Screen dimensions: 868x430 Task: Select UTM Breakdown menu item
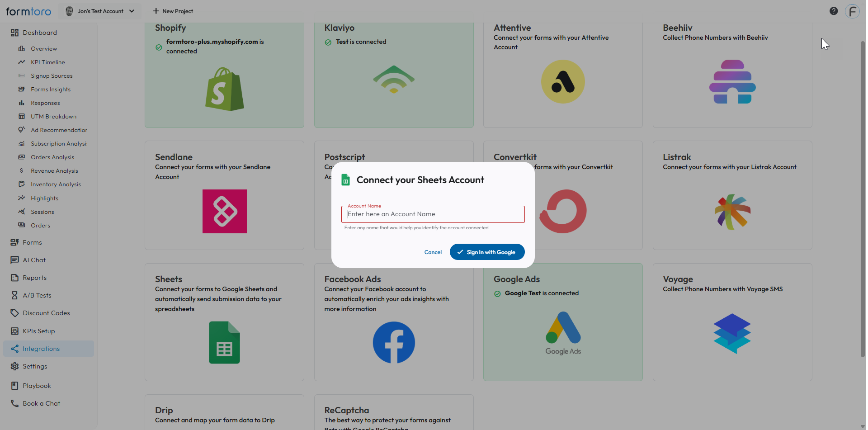point(53,117)
